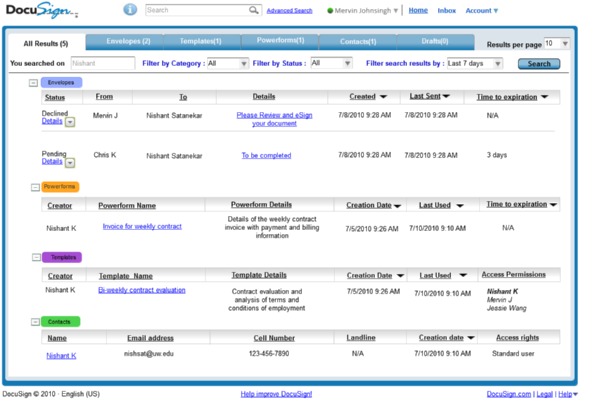
Task: Click sort arrow next to Last Sent
Action: (x=446, y=97)
